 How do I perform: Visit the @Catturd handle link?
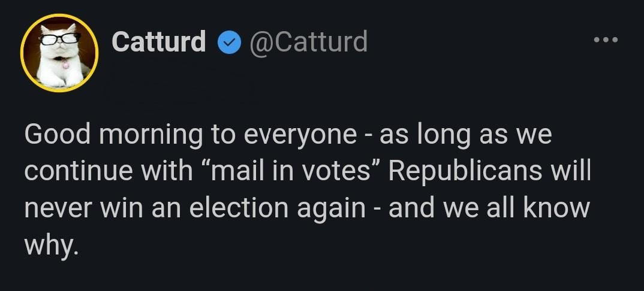[x=308, y=42]
